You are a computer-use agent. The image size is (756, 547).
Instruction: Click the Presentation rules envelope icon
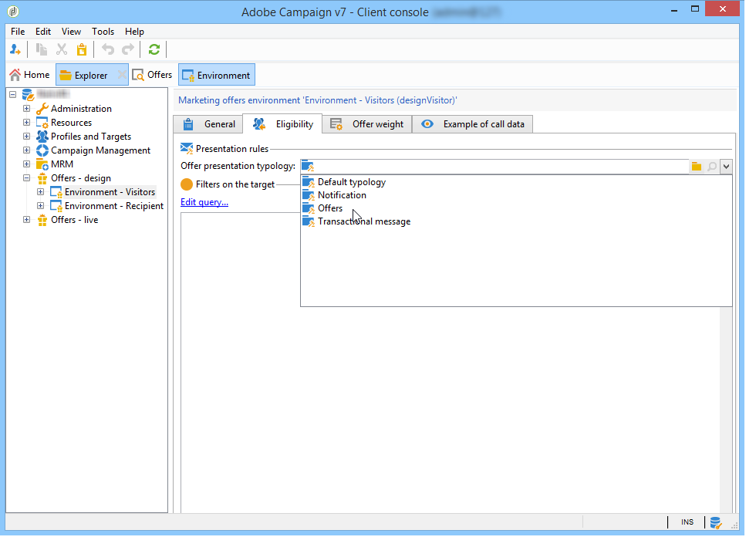pyautogui.click(x=187, y=149)
